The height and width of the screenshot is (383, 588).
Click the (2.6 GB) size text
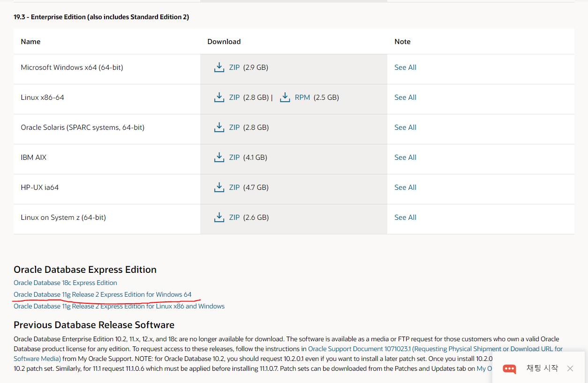(x=256, y=218)
